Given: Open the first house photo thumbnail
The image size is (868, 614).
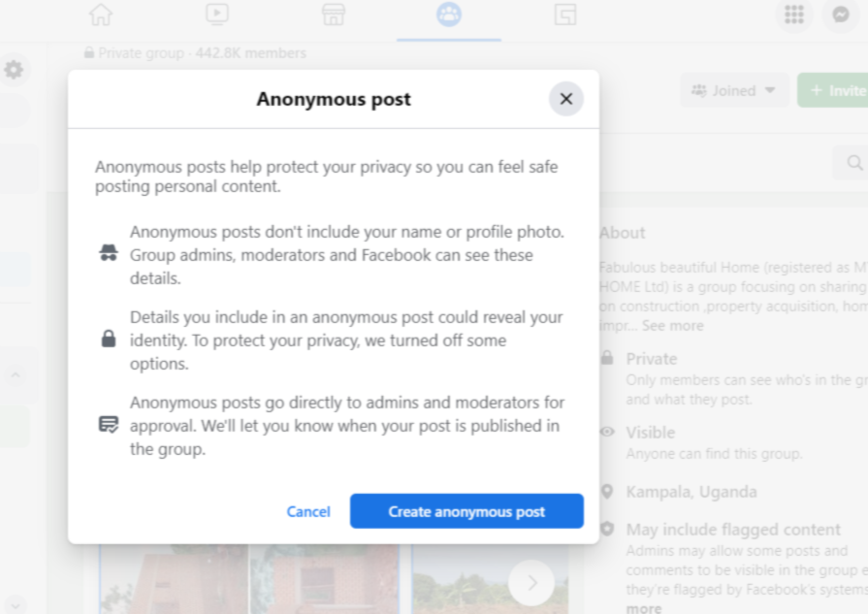Looking at the screenshot, I should coord(175,579).
